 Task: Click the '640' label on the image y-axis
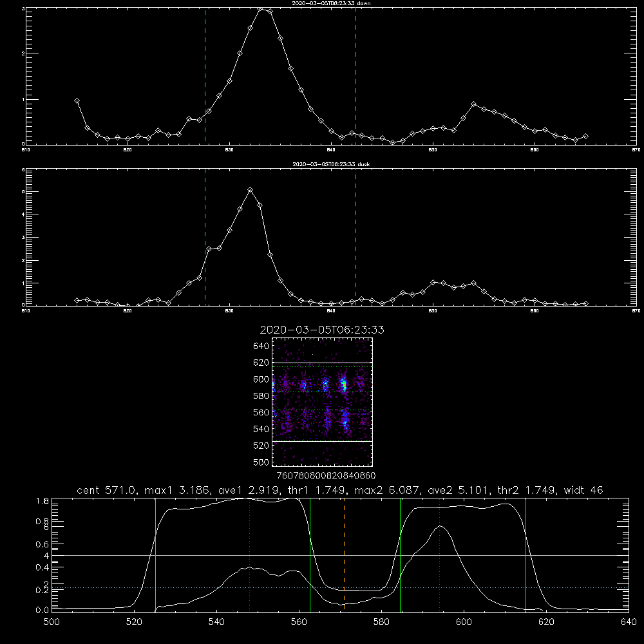tap(261, 346)
